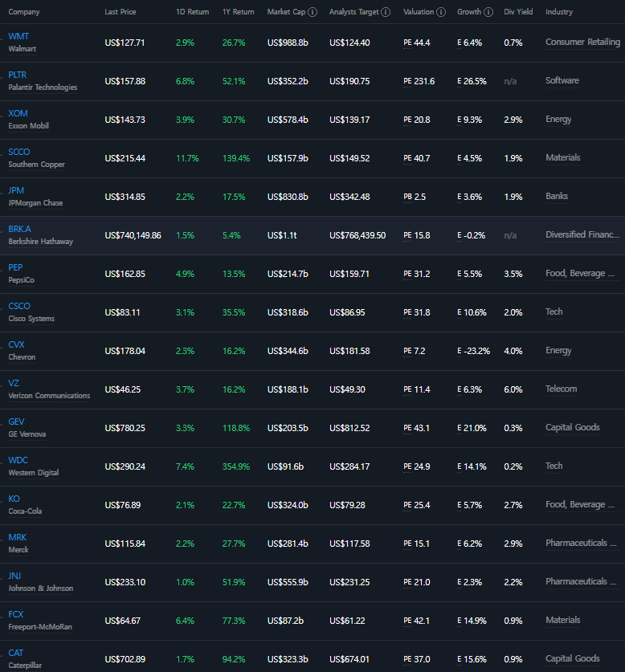Open the WMT ticker link
The image size is (625, 672).
pyautogui.click(x=18, y=36)
